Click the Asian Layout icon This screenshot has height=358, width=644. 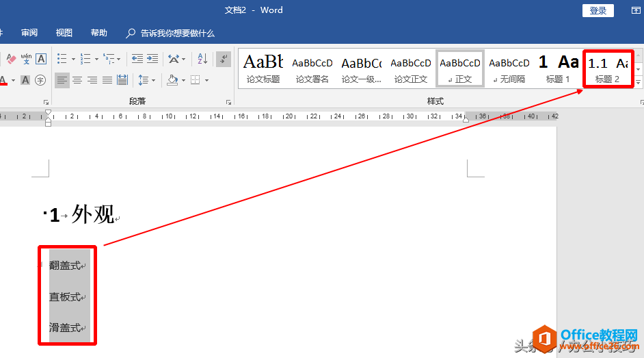(174, 59)
